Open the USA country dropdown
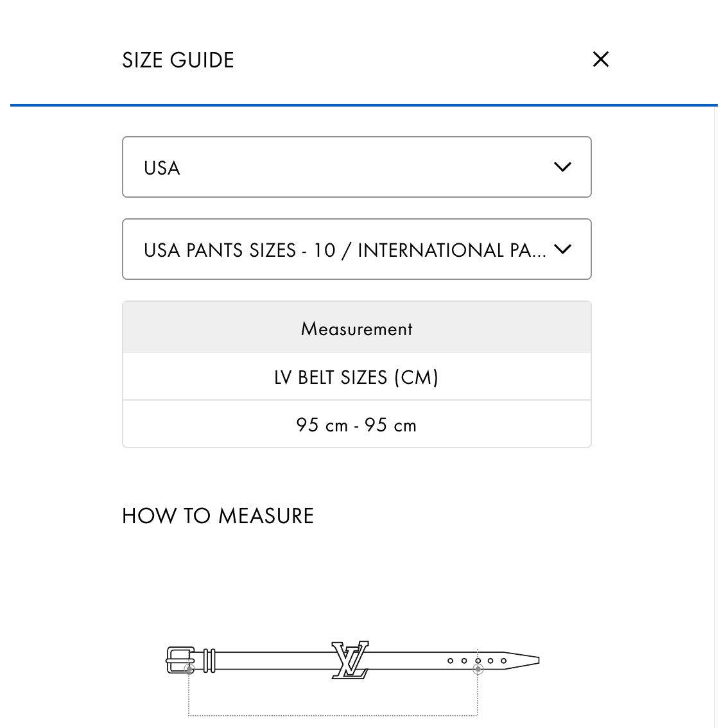The height and width of the screenshot is (728, 728). (x=356, y=167)
